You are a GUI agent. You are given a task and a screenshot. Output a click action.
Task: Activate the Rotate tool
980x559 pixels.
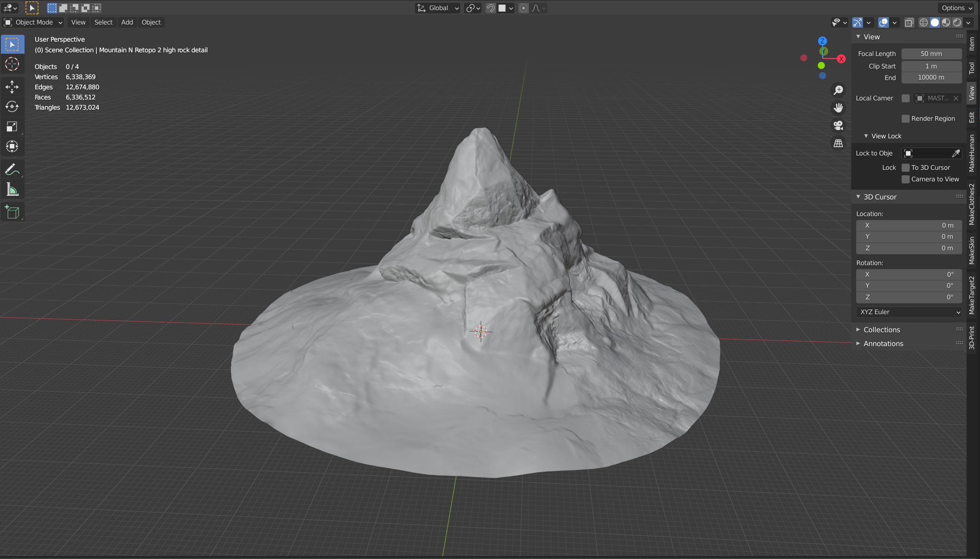pyautogui.click(x=12, y=106)
